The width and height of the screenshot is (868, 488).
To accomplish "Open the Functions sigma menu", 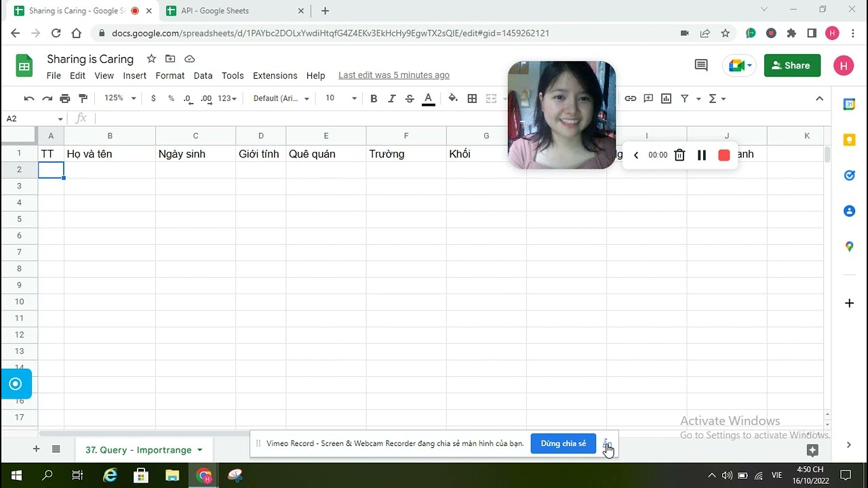I will pyautogui.click(x=717, y=98).
